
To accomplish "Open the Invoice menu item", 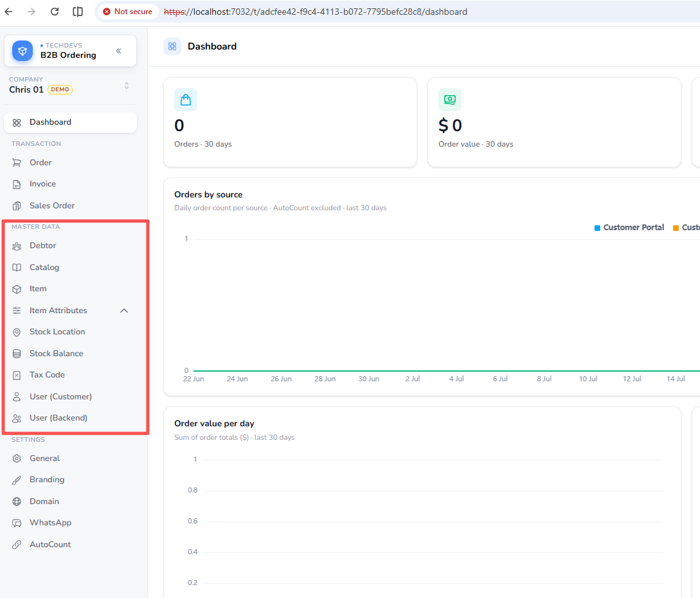I will (71, 184).
